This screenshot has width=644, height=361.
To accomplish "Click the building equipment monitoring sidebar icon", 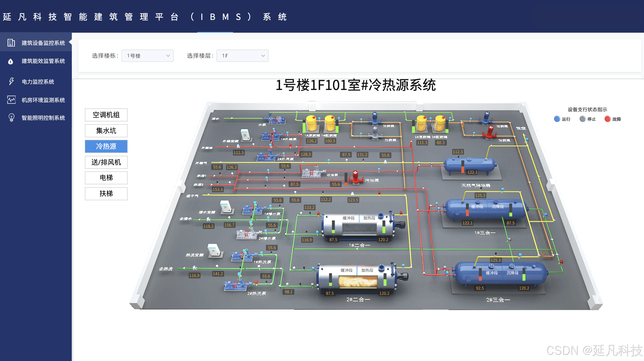I will point(11,43).
